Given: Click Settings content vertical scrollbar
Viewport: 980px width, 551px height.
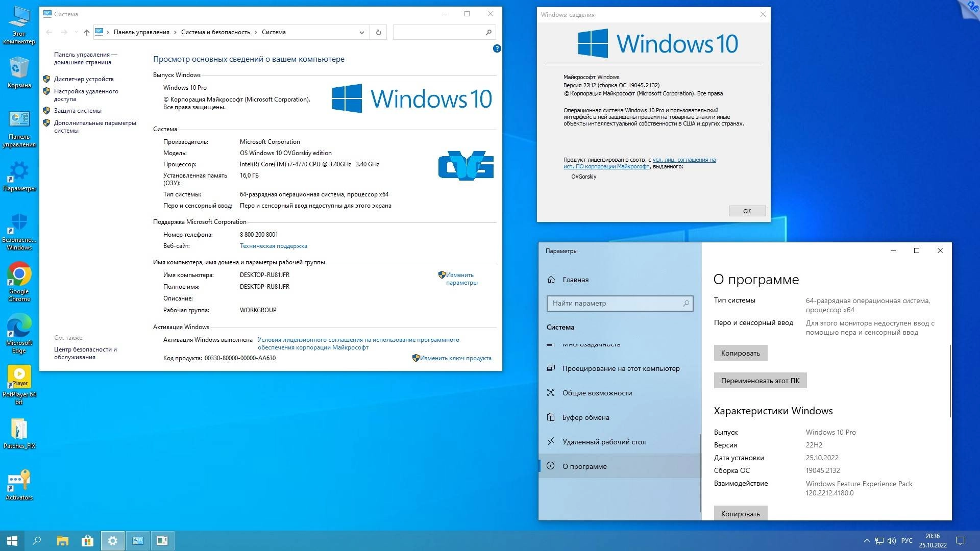Looking at the screenshot, I should point(950,381).
